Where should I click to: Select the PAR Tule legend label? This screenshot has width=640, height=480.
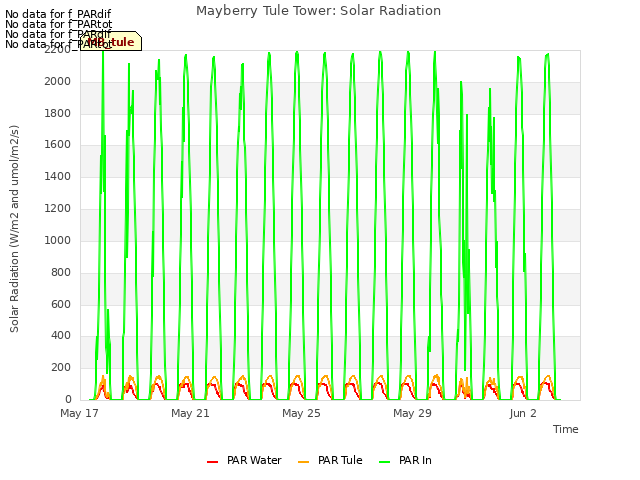pos(340,460)
